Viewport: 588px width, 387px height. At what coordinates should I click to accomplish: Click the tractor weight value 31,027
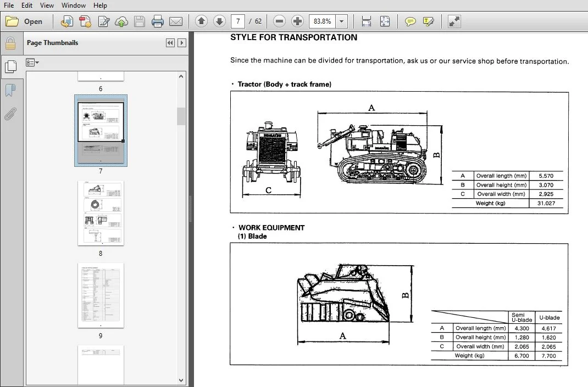click(x=546, y=204)
